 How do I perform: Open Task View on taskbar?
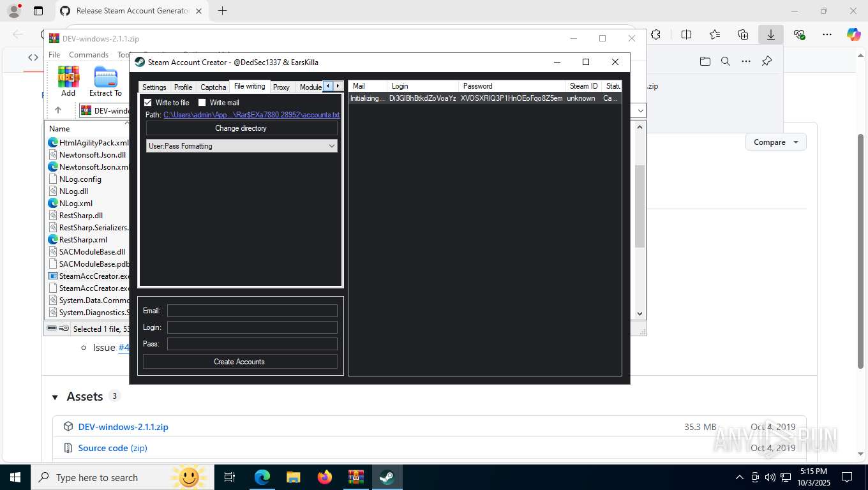click(x=230, y=477)
